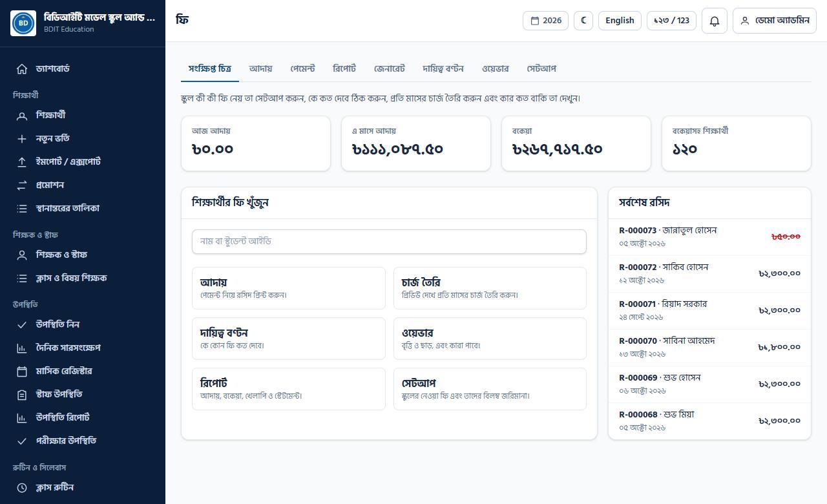This screenshot has height=504, width=827.
Task: Open receipt R-000073 জান্নাতুল হোসেন
Action: point(709,237)
